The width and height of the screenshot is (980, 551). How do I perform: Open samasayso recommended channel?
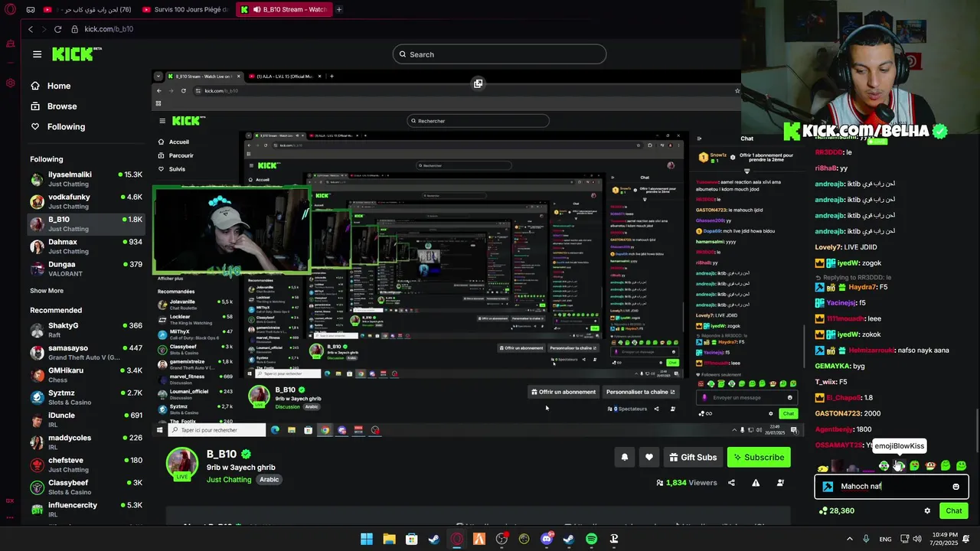[87, 353]
